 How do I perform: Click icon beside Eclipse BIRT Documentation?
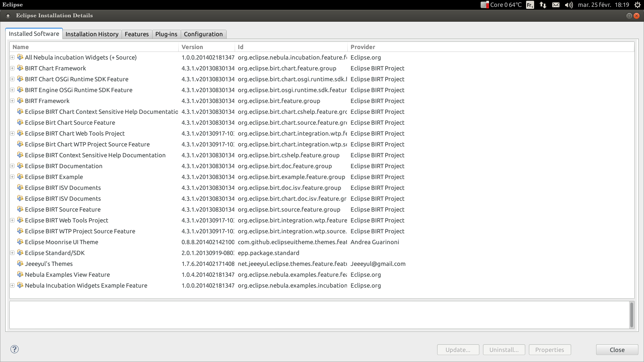(x=20, y=166)
